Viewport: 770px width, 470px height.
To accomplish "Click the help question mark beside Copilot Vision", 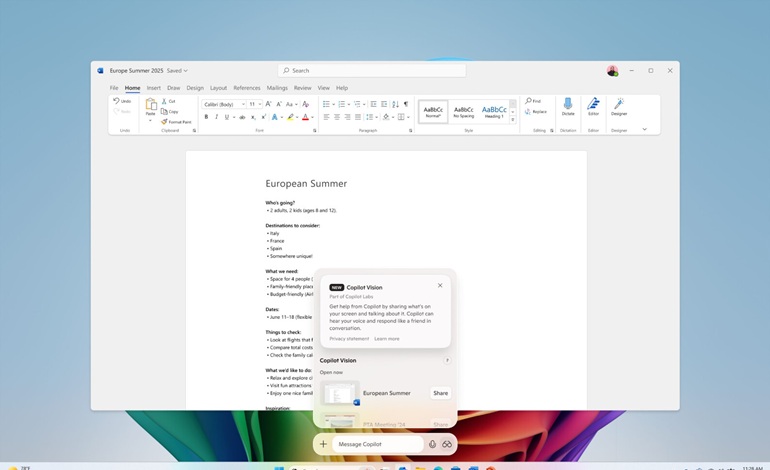I will tap(447, 360).
